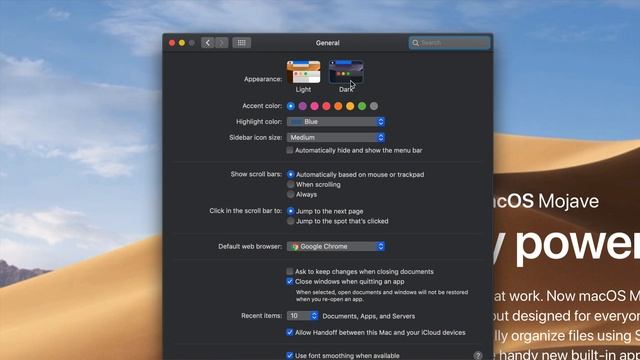Show all preferences grid button

pyautogui.click(x=242, y=43)
